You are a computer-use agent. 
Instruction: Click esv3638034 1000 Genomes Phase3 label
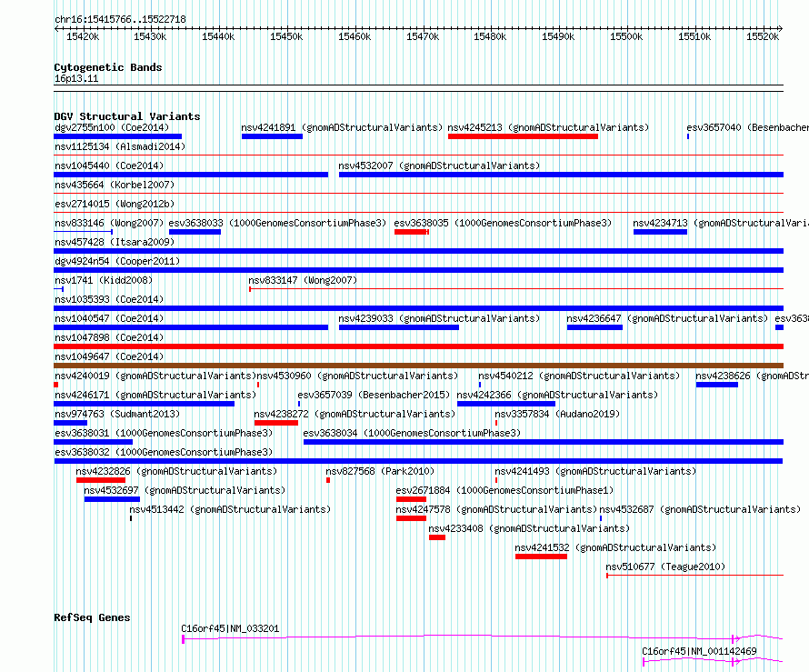click(412, 433)
